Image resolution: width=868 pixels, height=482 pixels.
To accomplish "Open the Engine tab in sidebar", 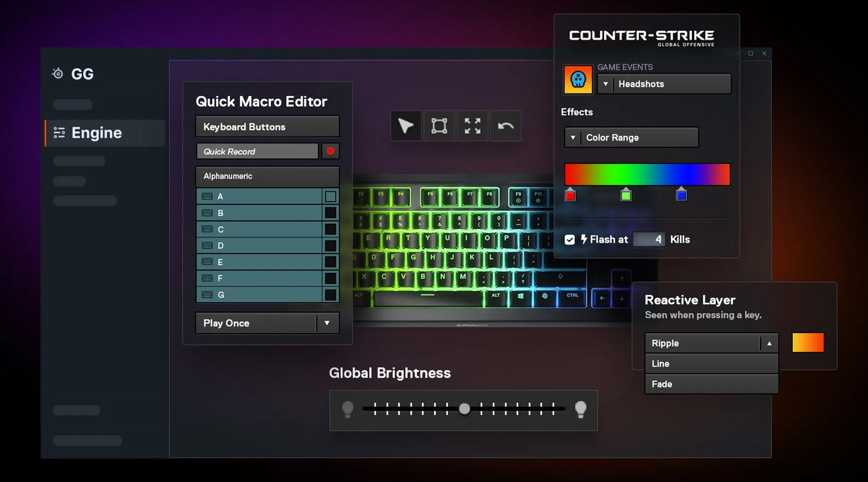I will tap(105, 133).
